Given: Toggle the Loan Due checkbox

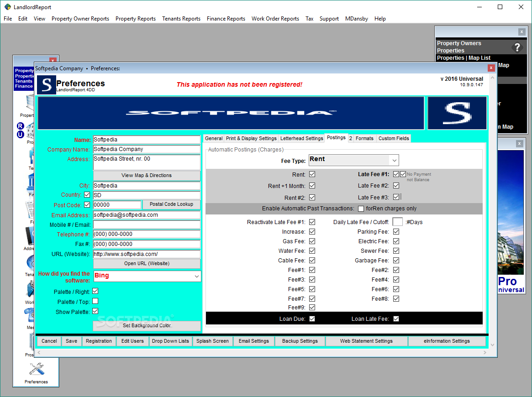Looking at the screenshot, I should [x=312, y=319].
